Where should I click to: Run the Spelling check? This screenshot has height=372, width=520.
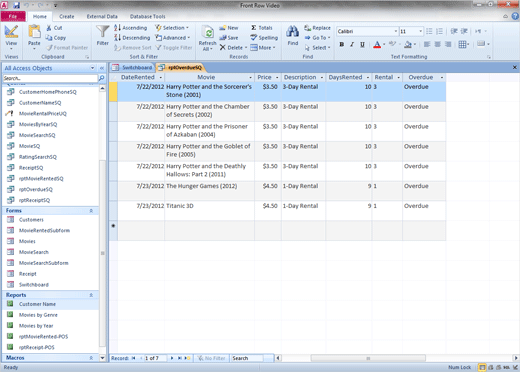pos(264,38)
